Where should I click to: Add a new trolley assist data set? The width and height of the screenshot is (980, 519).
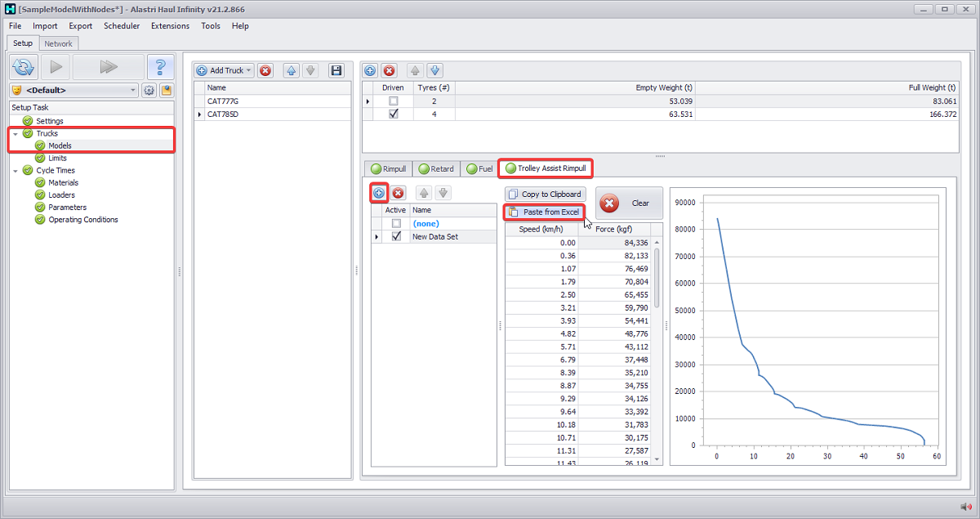tap(379, 193)
